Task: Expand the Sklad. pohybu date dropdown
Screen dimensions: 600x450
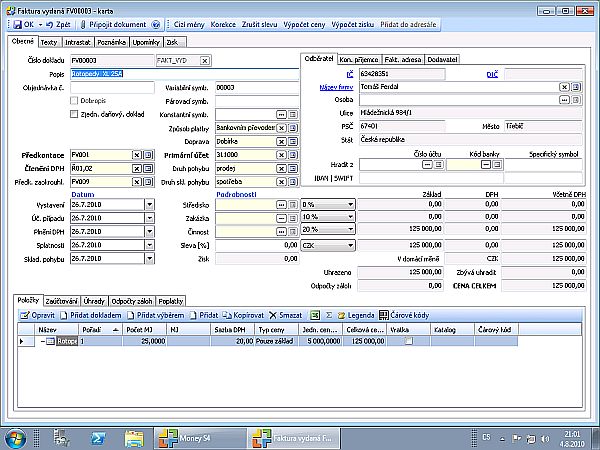Action: click(149, 259)
